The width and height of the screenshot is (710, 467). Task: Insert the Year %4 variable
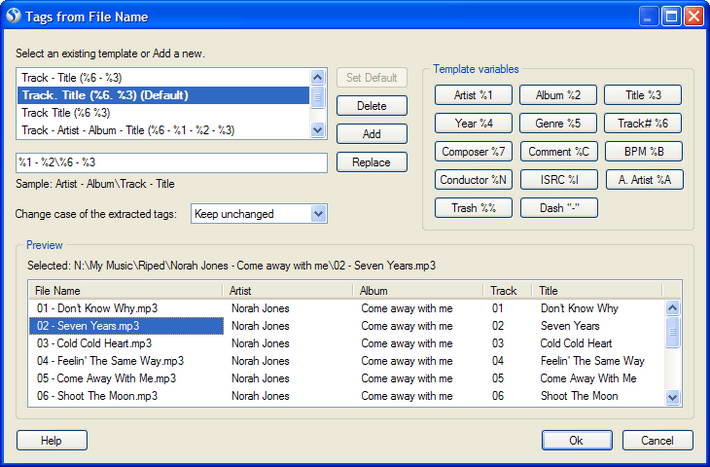(x=474, y=123)
